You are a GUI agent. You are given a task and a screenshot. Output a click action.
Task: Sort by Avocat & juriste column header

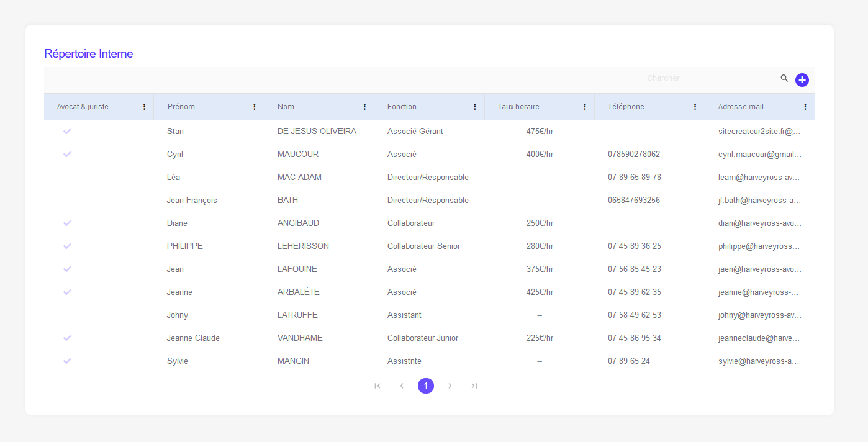83,107
